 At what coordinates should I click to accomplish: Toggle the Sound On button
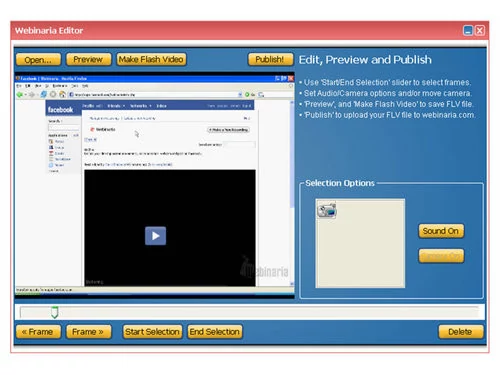tap(441, 231)
